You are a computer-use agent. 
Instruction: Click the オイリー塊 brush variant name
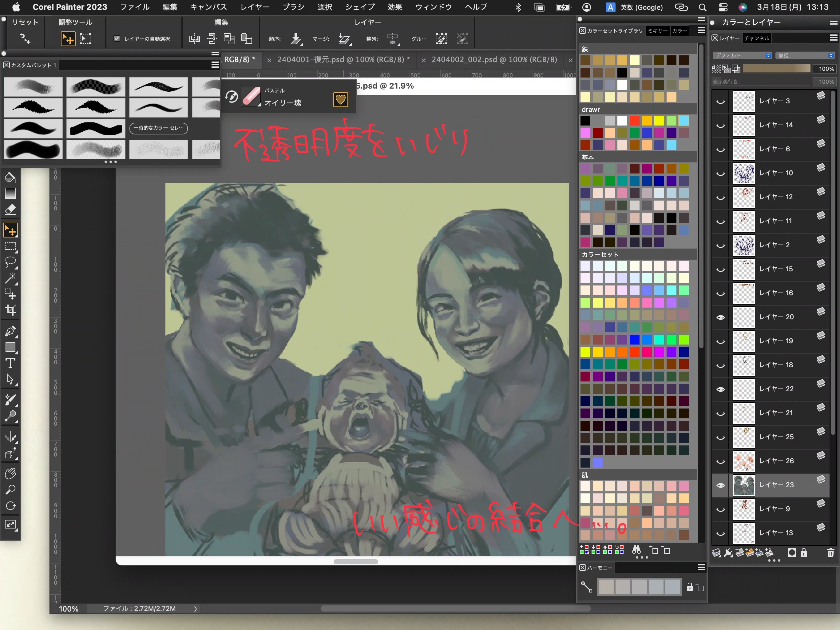[x=283, y=103]
